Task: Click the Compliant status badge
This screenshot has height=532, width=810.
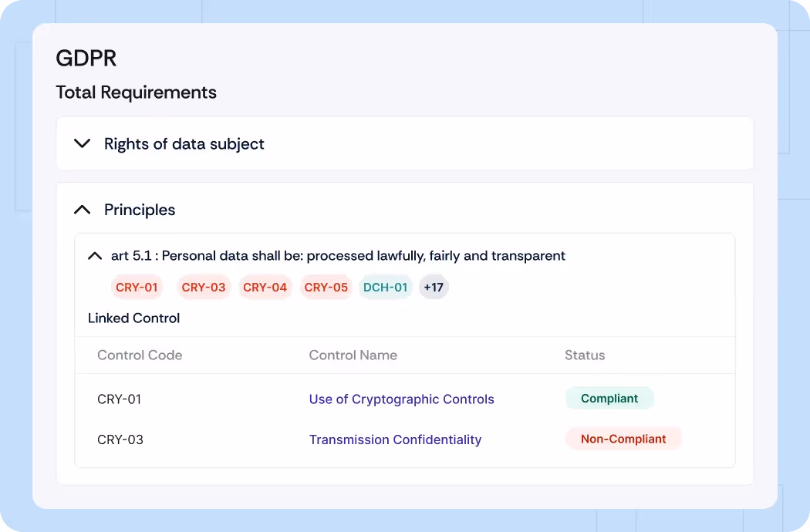Action: [609, 399]
